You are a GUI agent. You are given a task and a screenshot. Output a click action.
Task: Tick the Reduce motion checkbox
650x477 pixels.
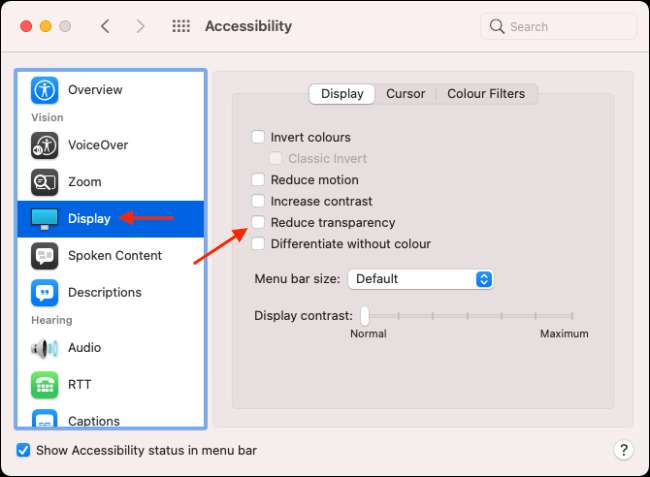pyautogui.click(x=259, y=180)
